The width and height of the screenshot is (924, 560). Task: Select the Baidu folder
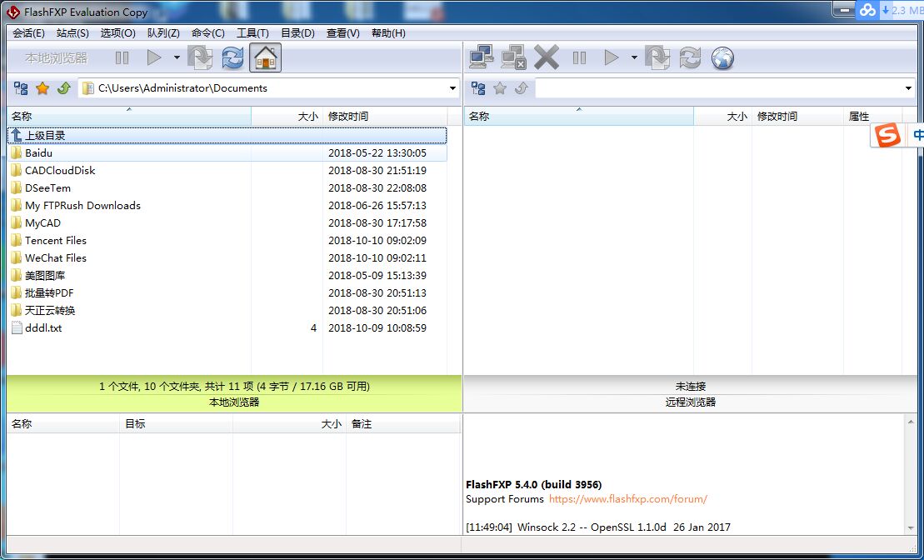click(227, 153)
